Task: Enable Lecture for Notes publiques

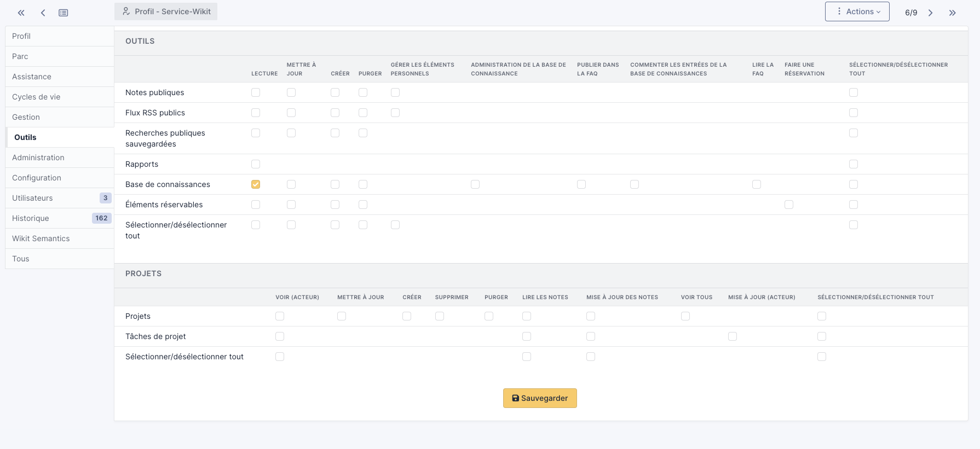Action: tap(256, 92)
